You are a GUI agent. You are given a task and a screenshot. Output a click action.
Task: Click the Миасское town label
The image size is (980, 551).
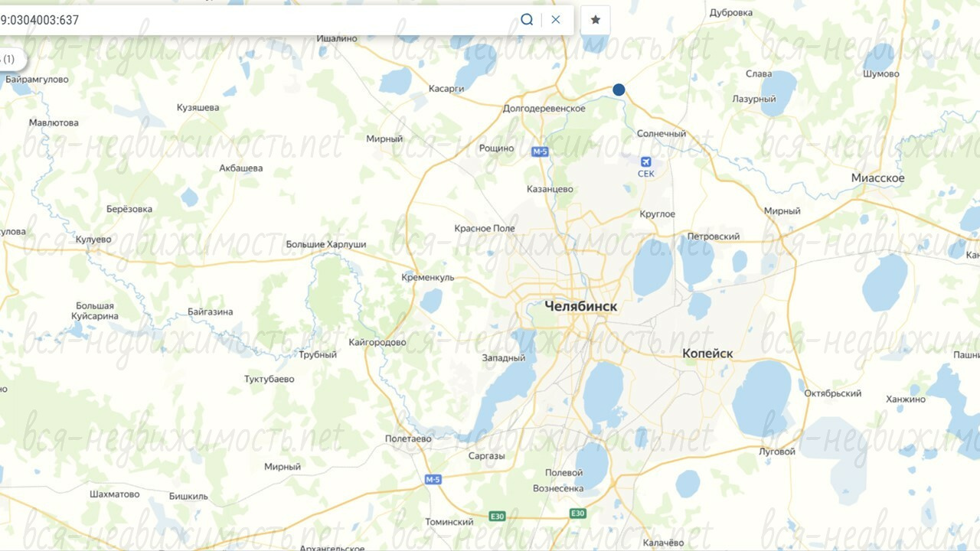(877, 178)
